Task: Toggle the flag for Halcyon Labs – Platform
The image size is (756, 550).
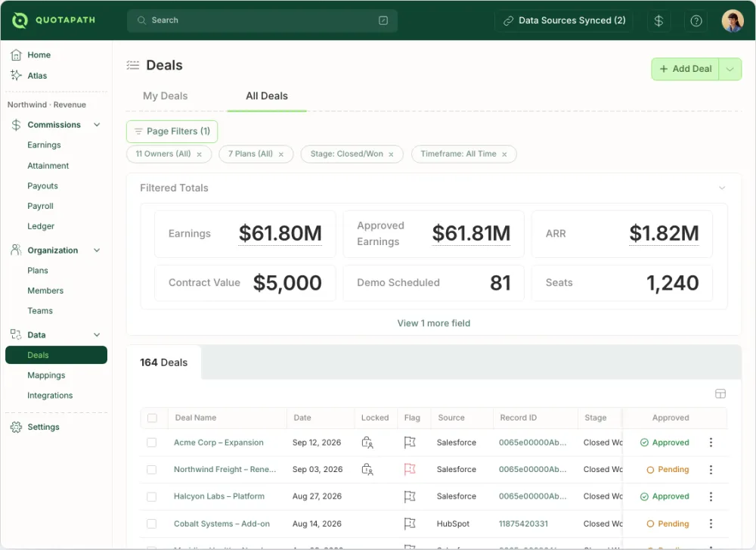Action: [x=410, y=496]
